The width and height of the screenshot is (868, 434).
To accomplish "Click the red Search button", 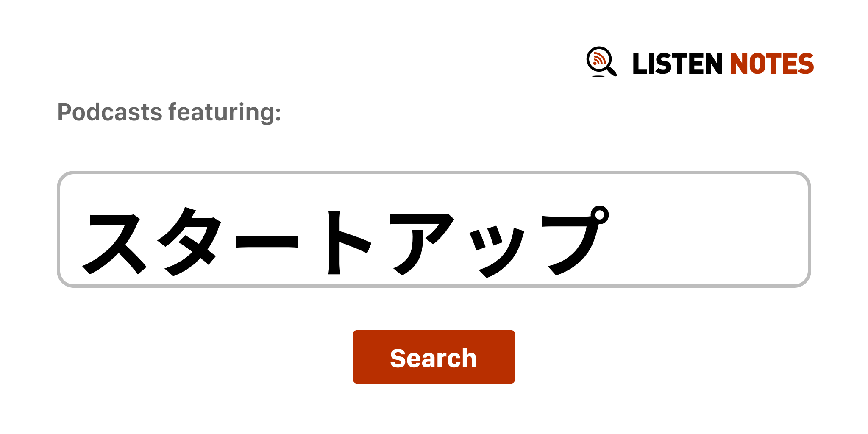I will click(x=434, y=357).
